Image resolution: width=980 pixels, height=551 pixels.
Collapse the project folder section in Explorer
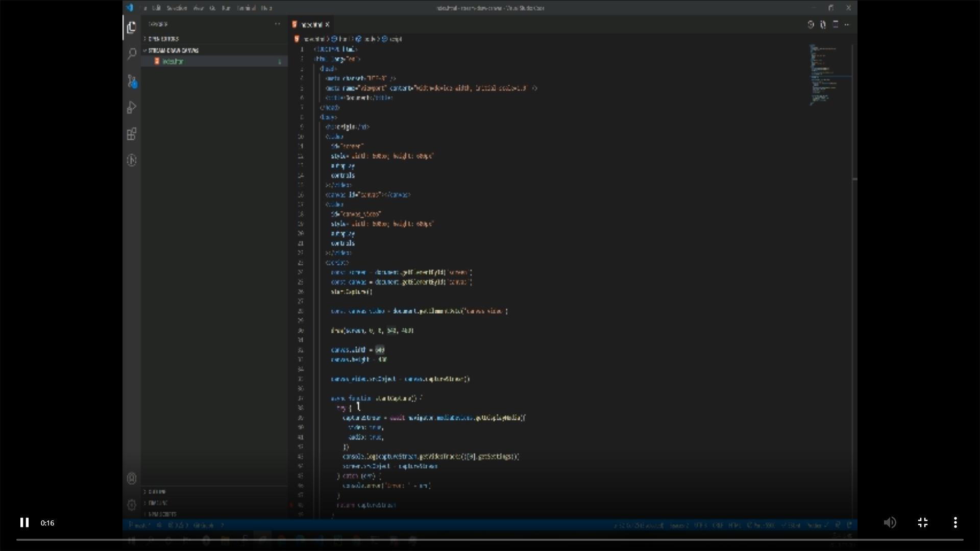[x=173, y=51]
